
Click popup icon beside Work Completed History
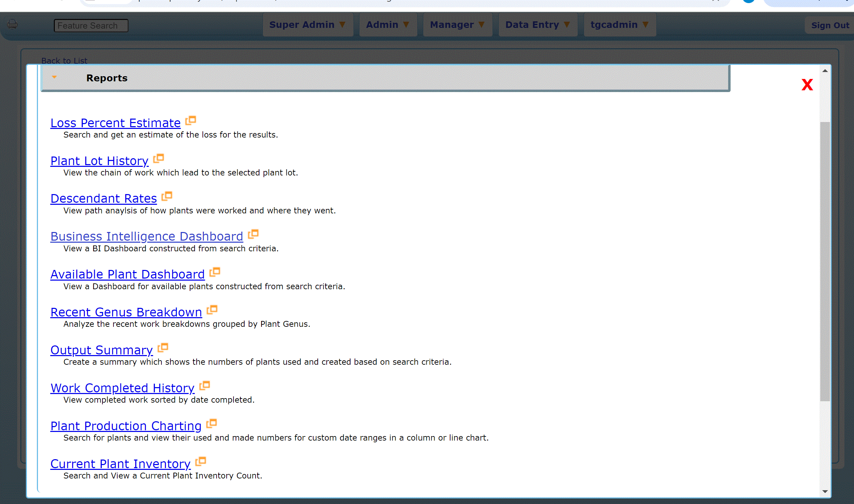(205, 386)
